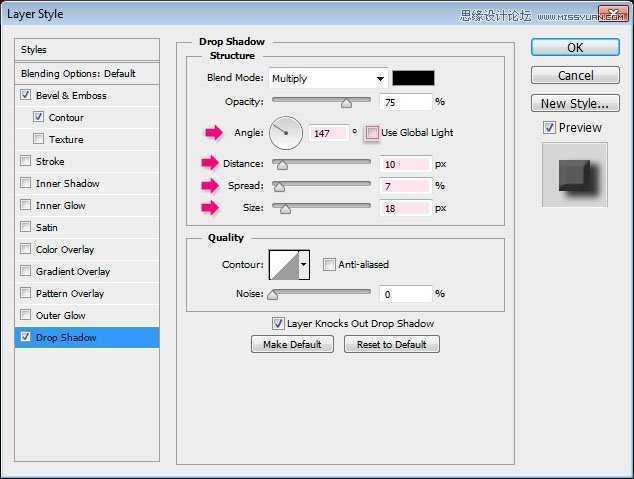Image resolution: width=634 pixels, height=479 pixels.
Task: Click the New Style... button
Action: coord(575,103)
